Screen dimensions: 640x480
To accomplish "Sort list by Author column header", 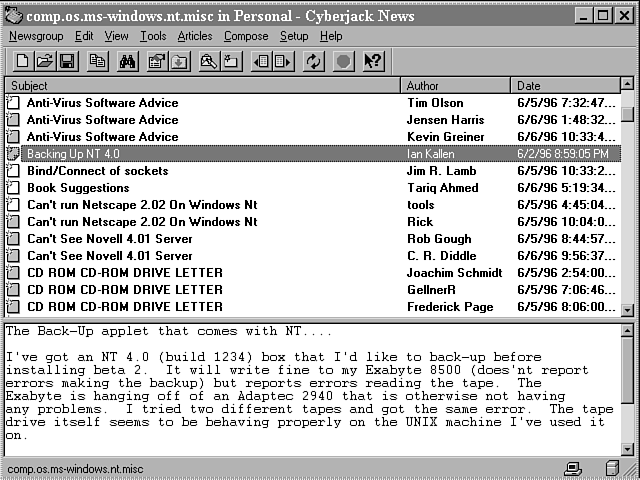I will pyautogui.click(x=455, y=86).
